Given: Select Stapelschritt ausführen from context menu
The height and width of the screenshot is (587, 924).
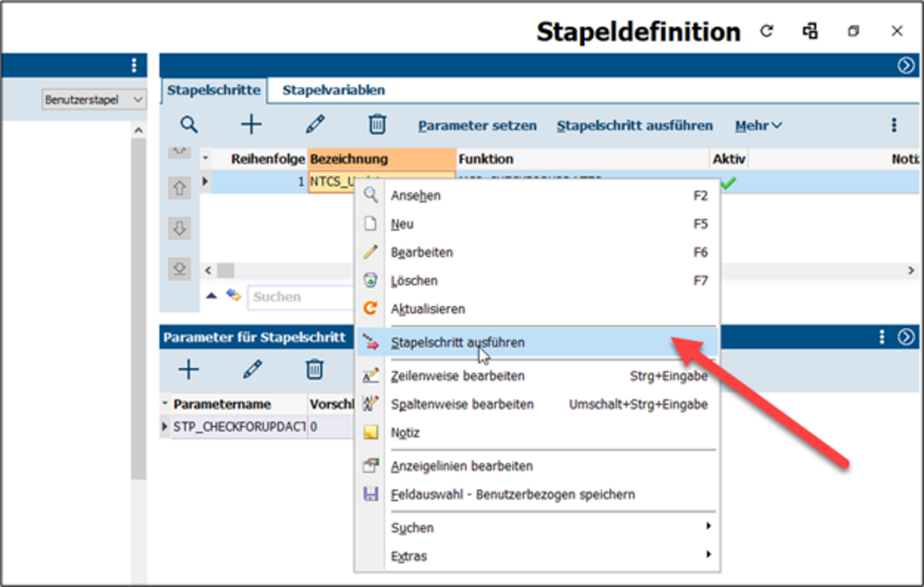Looking at the screenshot, I should pyautogui.click(x=457, y=342).
